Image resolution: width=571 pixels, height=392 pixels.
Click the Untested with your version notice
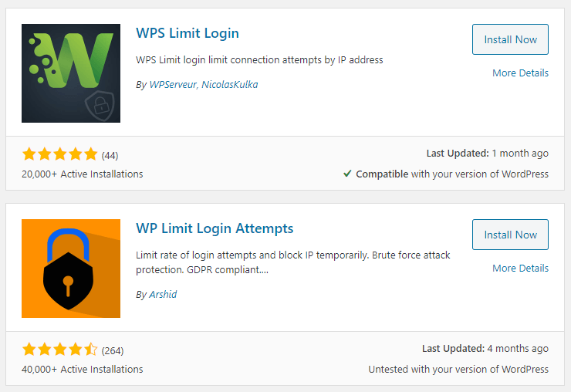click(x=458, y=370)
